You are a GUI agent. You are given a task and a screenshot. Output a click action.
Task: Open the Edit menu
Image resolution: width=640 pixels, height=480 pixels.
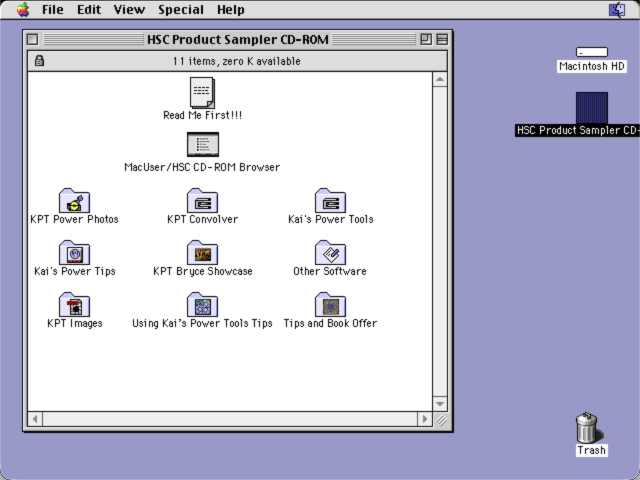(89, 9)
